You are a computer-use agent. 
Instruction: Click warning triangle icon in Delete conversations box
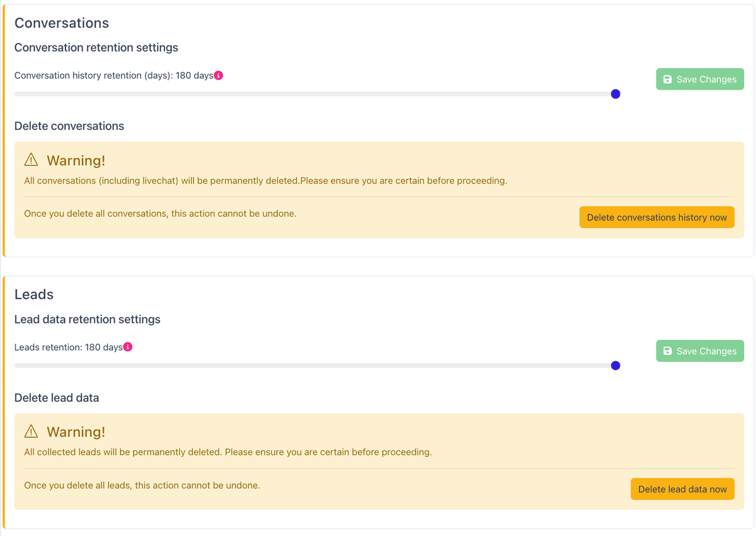[x=31, y=160]
